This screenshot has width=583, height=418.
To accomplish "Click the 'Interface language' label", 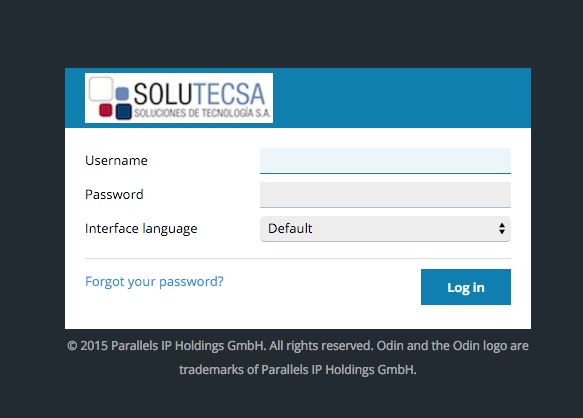I will coord(141,229).
